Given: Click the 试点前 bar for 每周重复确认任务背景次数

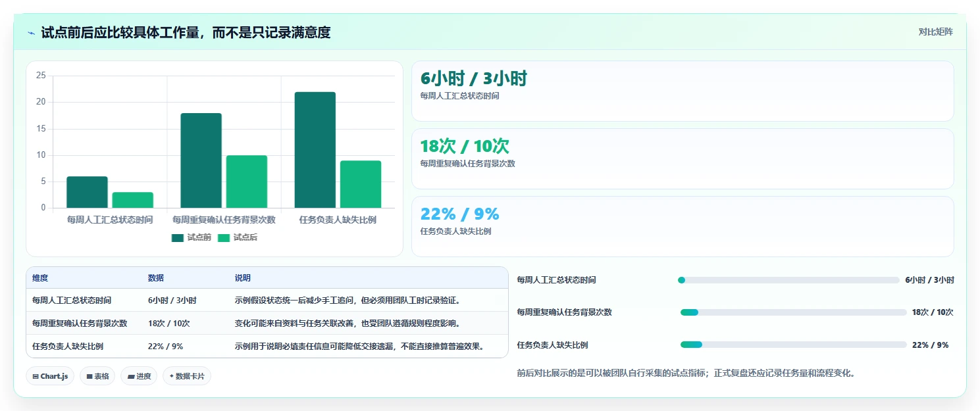Looking at the screenshot, I should (201, 160).
